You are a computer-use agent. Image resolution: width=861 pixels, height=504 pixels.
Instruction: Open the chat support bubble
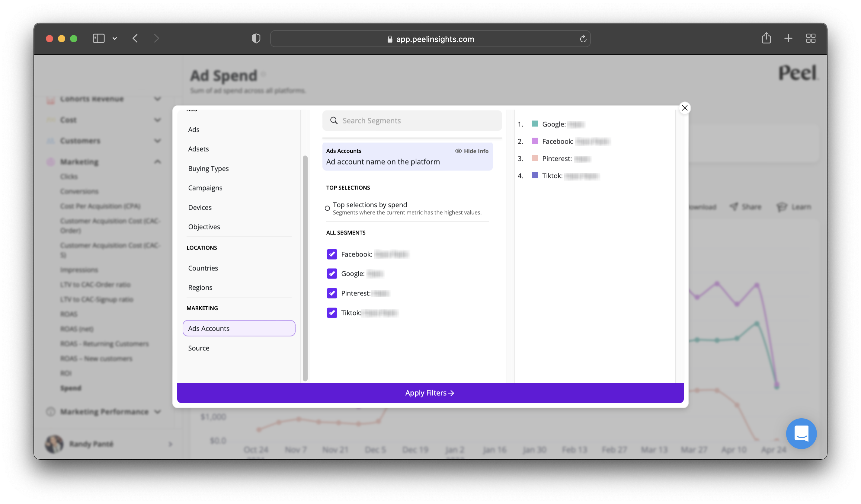(801, 433)
